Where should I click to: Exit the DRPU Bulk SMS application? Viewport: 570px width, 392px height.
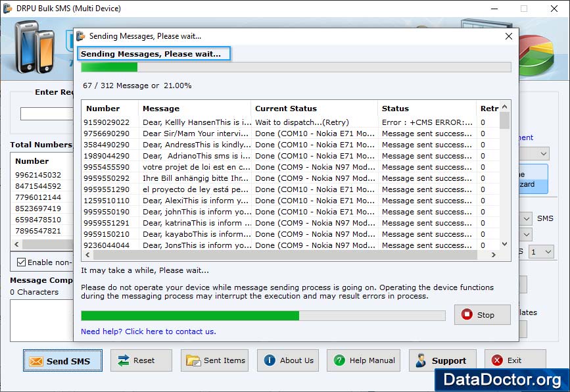(x=515, y=360)
